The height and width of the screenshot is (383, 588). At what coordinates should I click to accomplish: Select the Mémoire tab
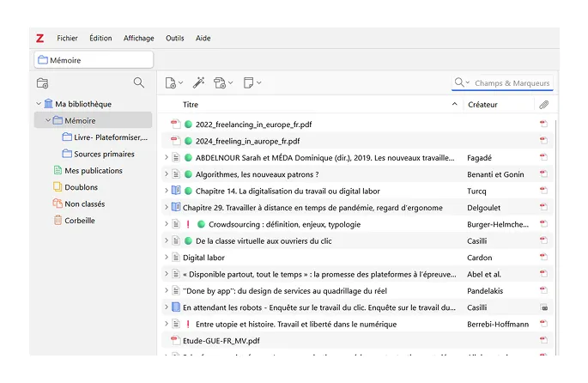[94, 60]
